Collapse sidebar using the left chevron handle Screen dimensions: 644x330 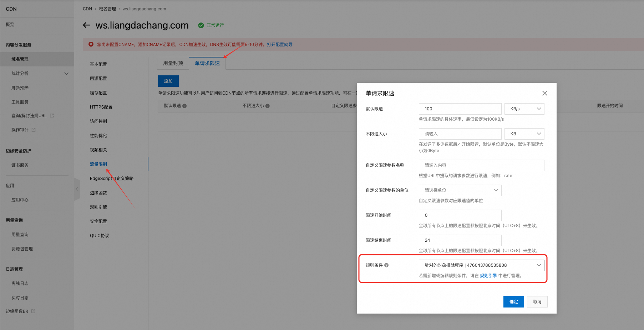pyautogui.click(x=77, y=189)
